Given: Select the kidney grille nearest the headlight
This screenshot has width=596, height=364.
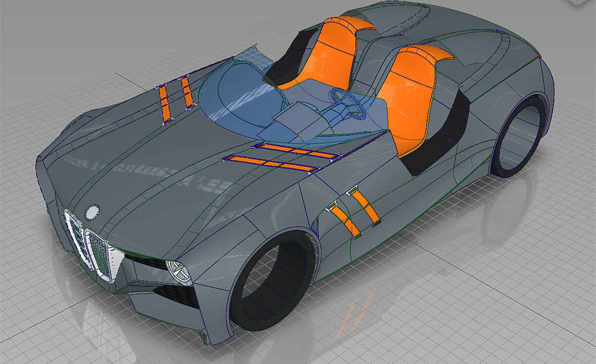Looking at the screenshot, I should [x=101, y=256].
